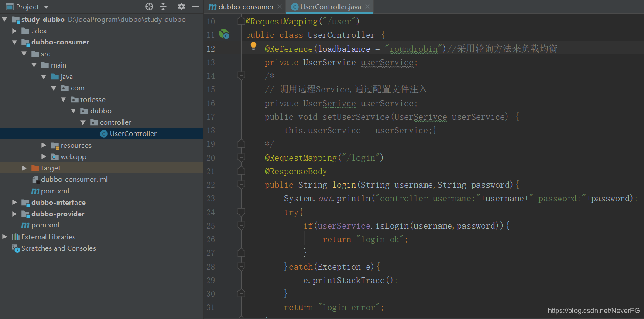This screenshot has width=644, height=319.
Task: Open the Project view dropdown
Action: (46, 7)
